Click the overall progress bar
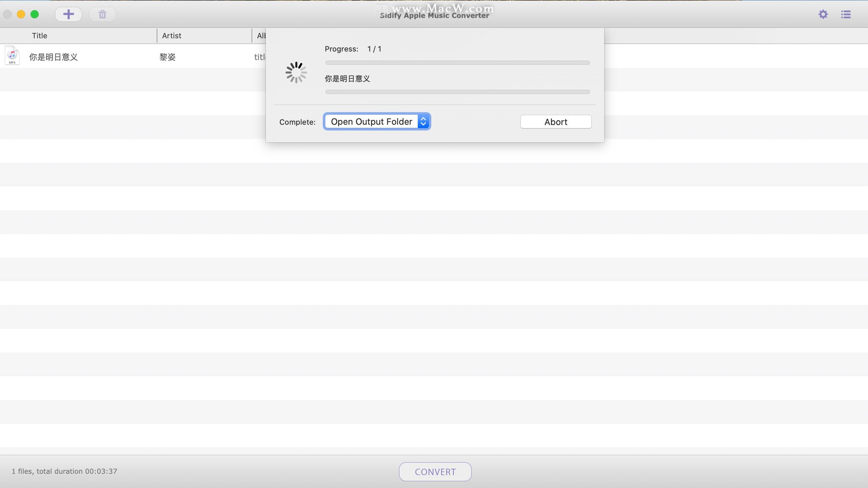 [457, 63]
